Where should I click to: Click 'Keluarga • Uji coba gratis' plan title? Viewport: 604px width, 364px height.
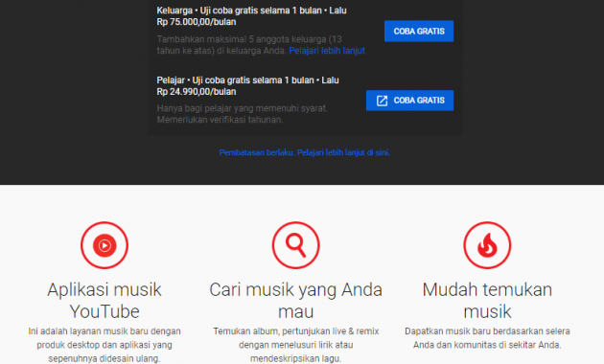click(251, 11)
